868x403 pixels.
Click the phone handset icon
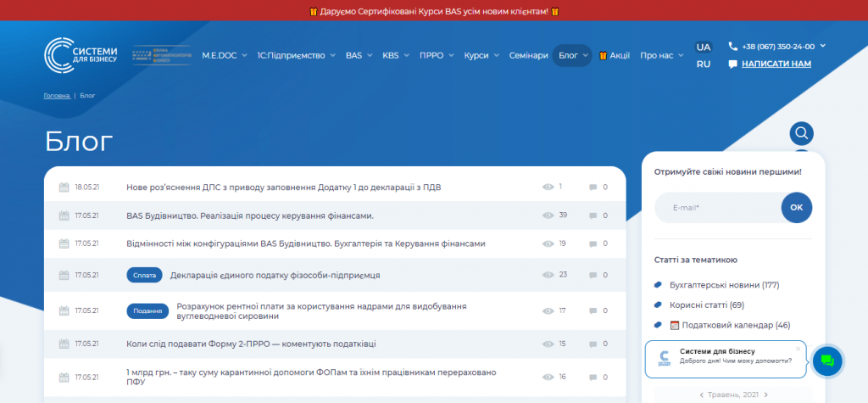(733, 46)
